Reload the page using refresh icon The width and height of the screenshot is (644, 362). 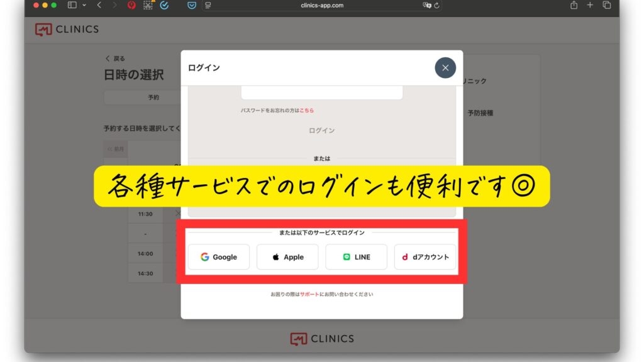tap(437, 5)
